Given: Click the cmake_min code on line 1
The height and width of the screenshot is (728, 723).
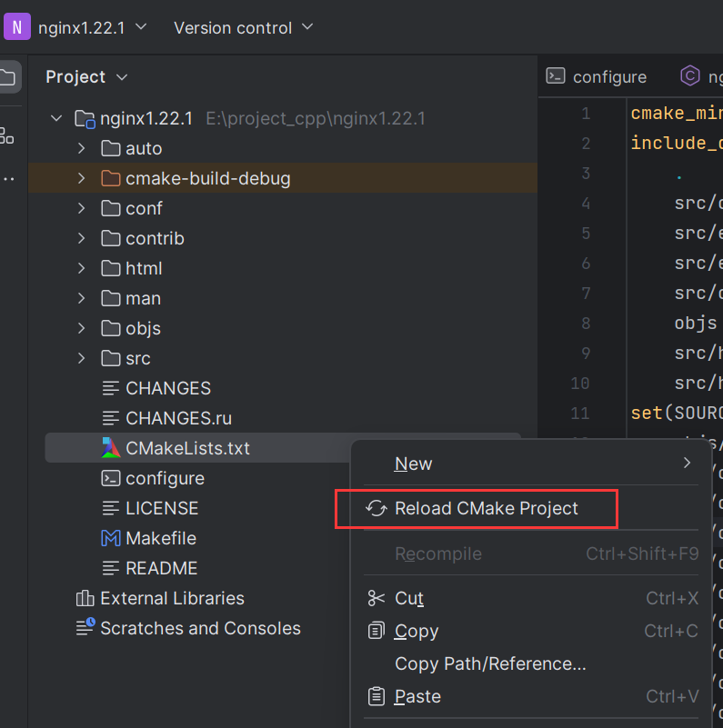Looking at the screenshot, I should point(677,114).
